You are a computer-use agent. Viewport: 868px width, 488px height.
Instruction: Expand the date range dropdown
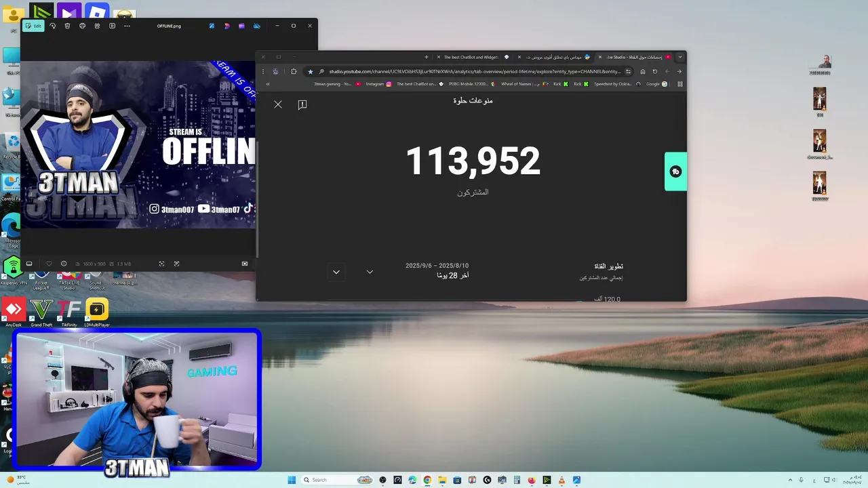pyautogui.click(x=370, y=272)
